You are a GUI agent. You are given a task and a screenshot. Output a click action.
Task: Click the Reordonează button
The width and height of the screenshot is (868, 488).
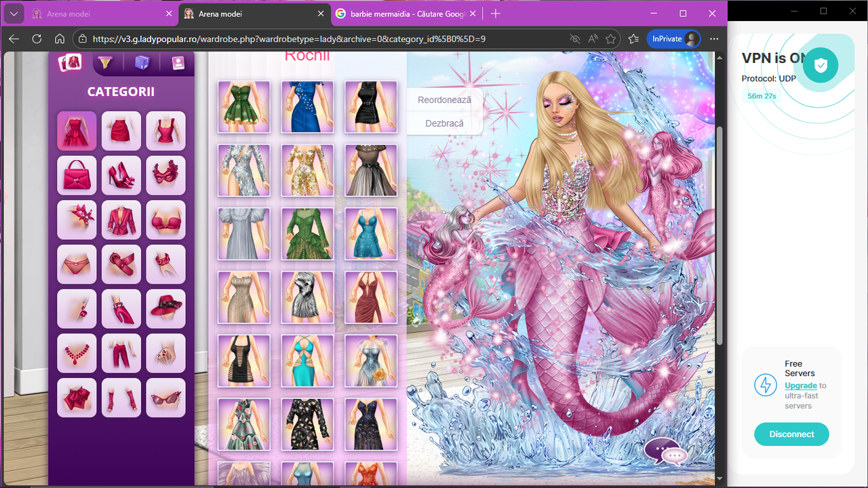[x=445, y=100]
